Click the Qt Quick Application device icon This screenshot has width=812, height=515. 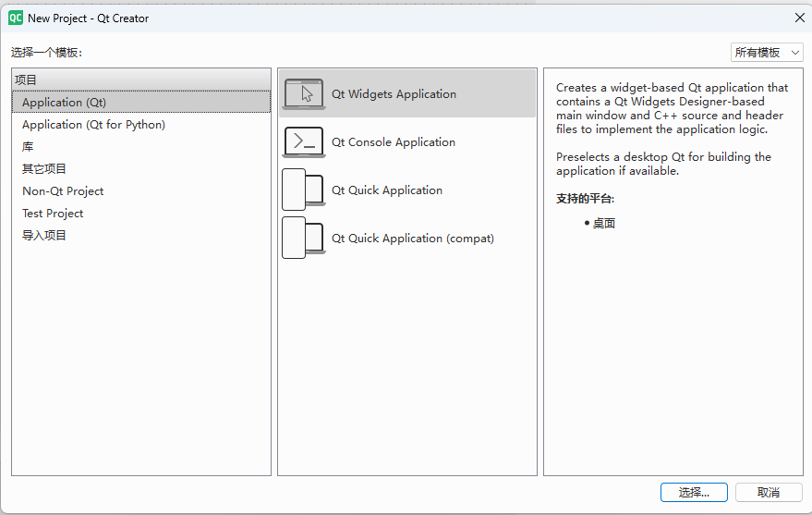[304, 190]
